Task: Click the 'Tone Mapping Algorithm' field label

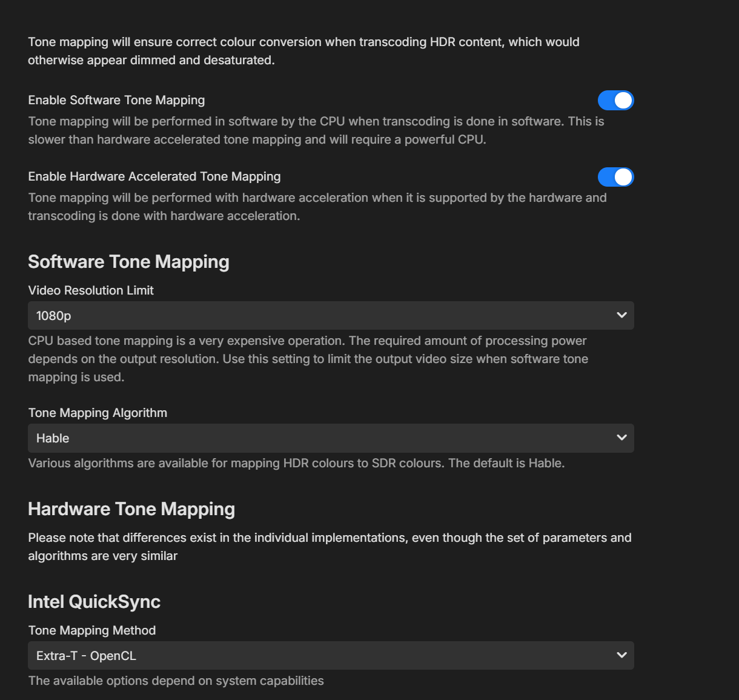Action: 98,413
